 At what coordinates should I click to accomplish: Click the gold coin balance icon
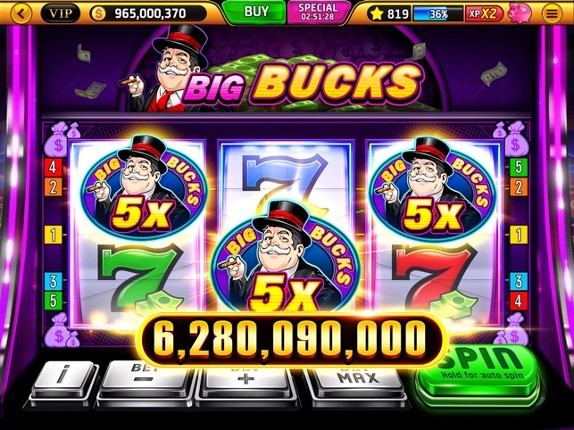(98, 14)
